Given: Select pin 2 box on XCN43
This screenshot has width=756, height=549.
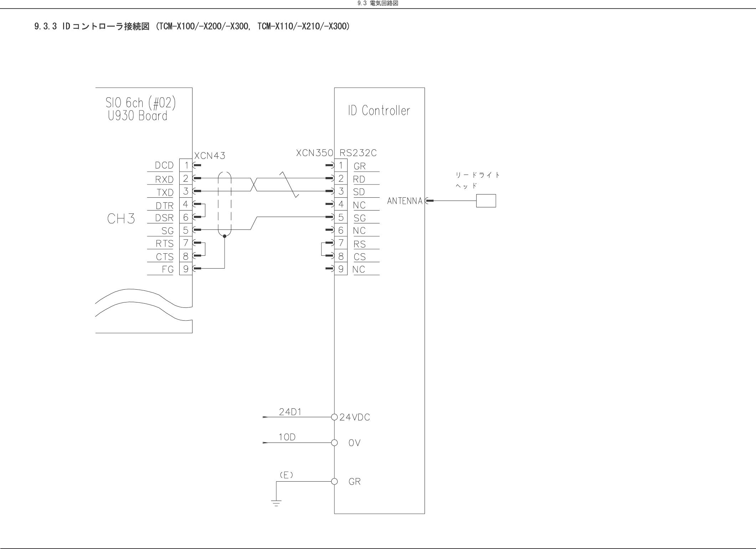Looking at the screenshot, I should coord(186,178).
